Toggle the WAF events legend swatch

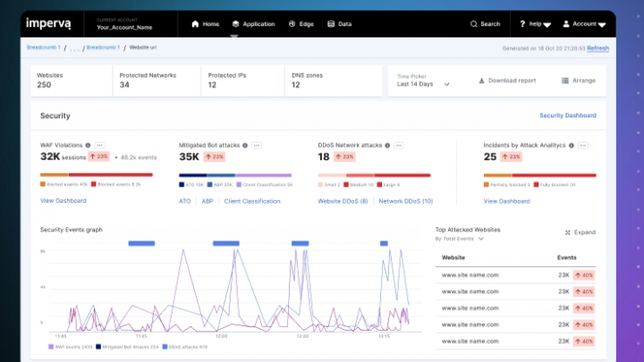pos(51,347)
